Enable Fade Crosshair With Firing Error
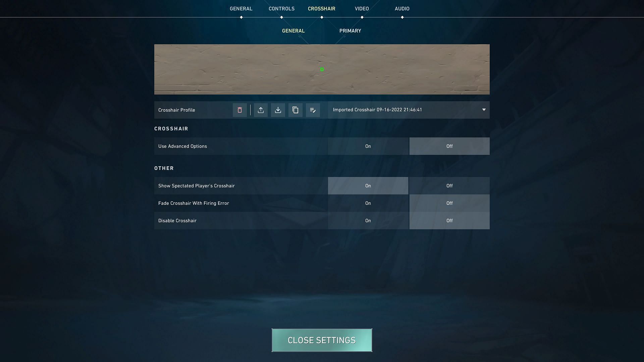 click(368, 203)
